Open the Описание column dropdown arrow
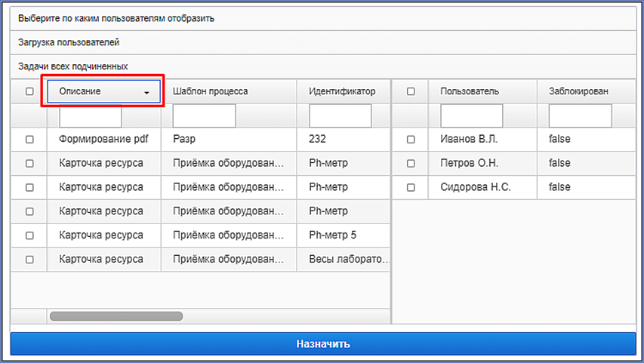The width and height of the screenshot is (644, 363). point(146,92)
